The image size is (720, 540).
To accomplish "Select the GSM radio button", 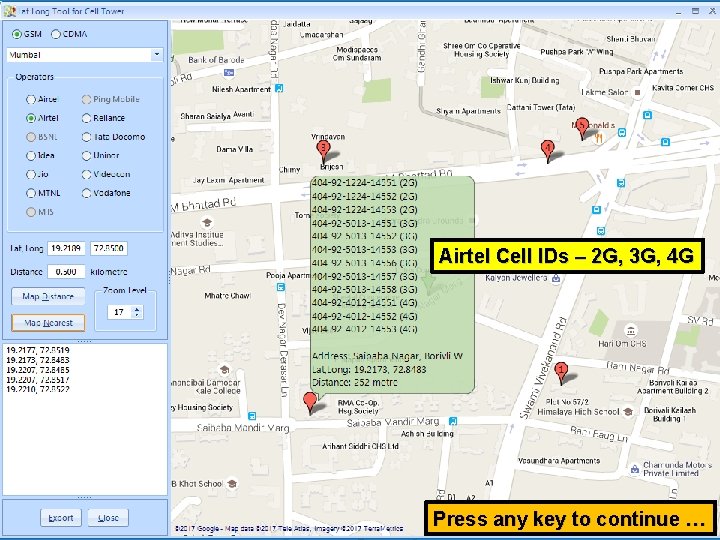I will click(x=17, y=34).
